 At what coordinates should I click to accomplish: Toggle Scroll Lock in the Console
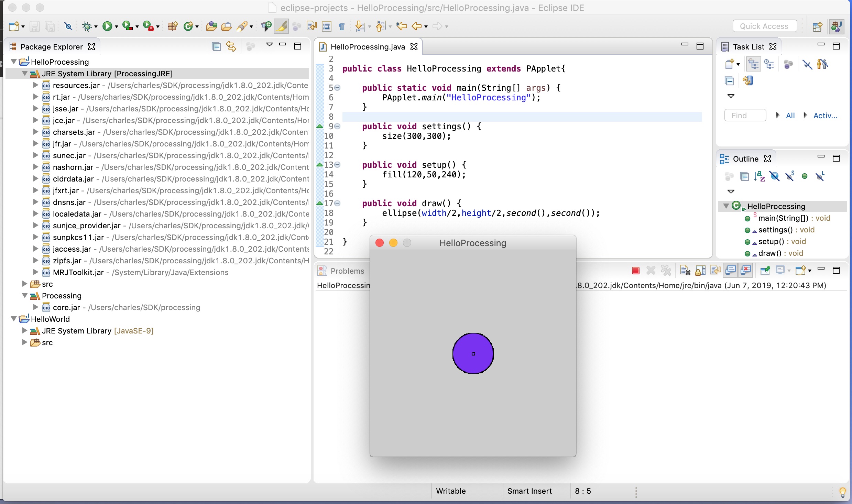coord(700,271)
